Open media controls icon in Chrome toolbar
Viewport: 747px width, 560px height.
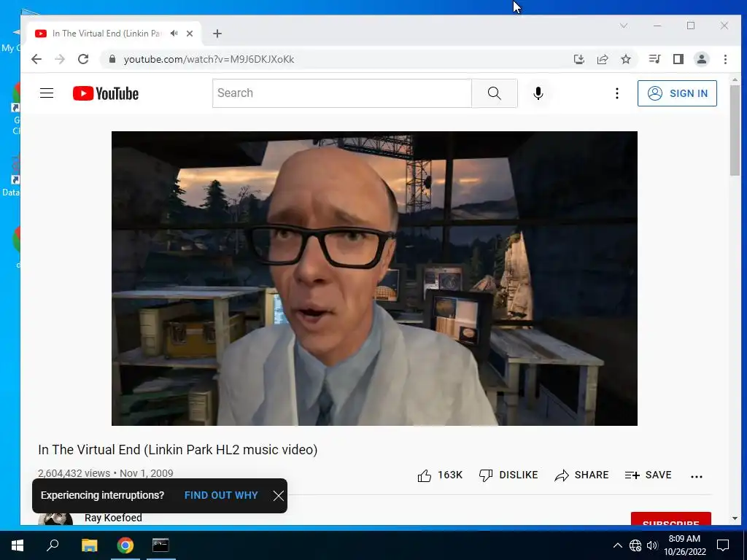coord(654,59)
